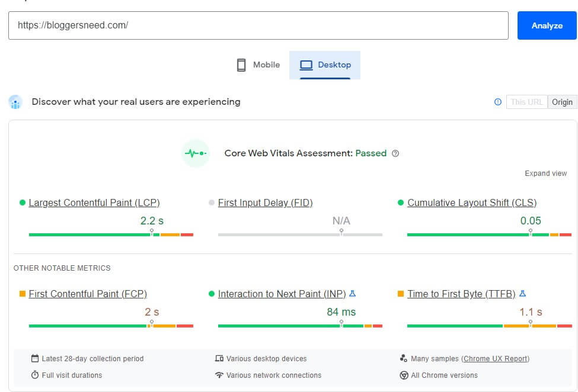The width and height of the screenshot is (578, 392).
Task: Click the Core Web Vitals help question icon
Action: tap(395, 153)
